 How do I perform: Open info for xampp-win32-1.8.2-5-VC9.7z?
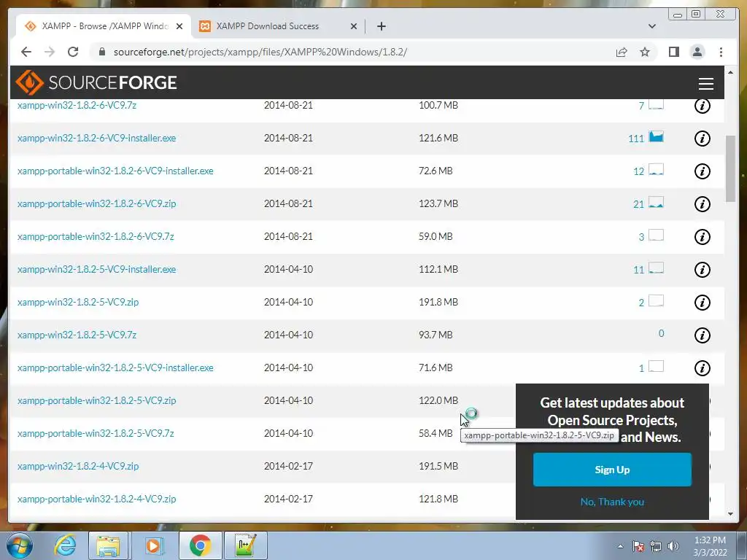coord(703,335)
